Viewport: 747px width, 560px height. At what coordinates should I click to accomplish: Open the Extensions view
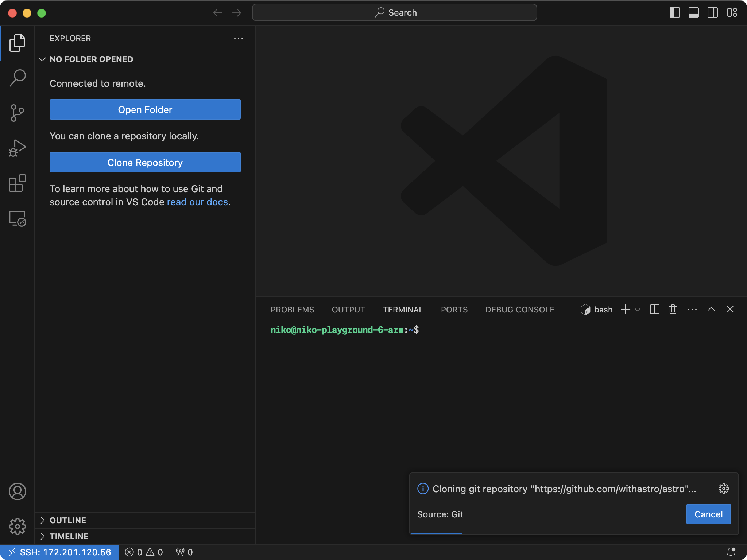click(17, 183)
